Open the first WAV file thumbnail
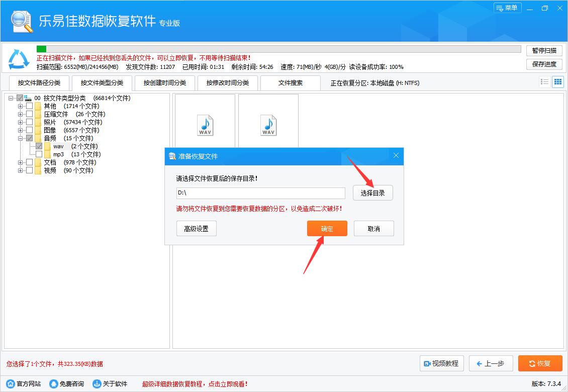568x392 pixels. click(205, 125)
